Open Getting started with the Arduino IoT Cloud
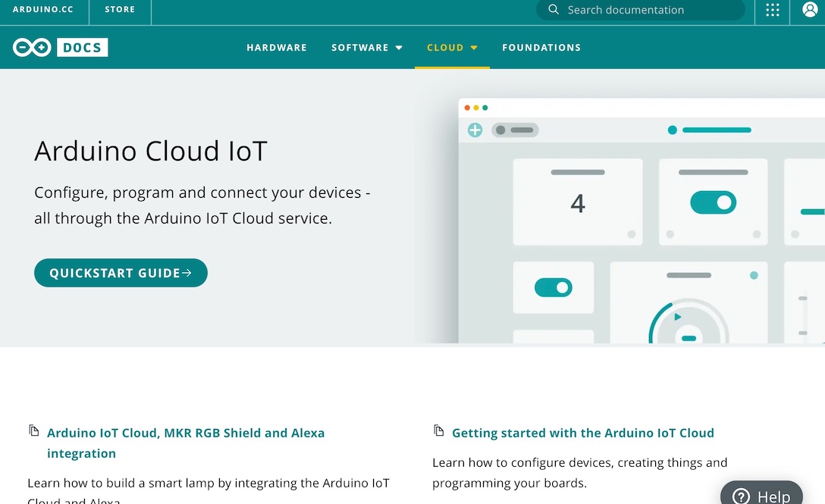The width and height of the screenshot is (825, 504). [x=582, y=433]
